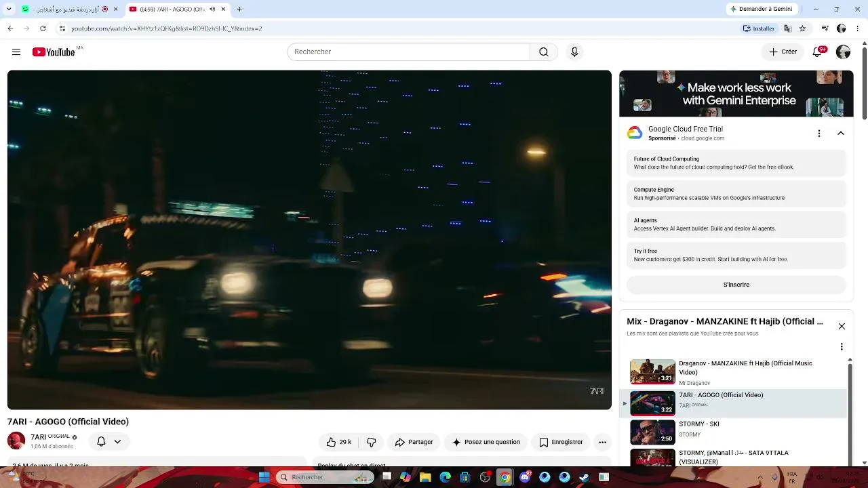
Task: Click the browser address bar URL
Action: [x=166, y=28]
